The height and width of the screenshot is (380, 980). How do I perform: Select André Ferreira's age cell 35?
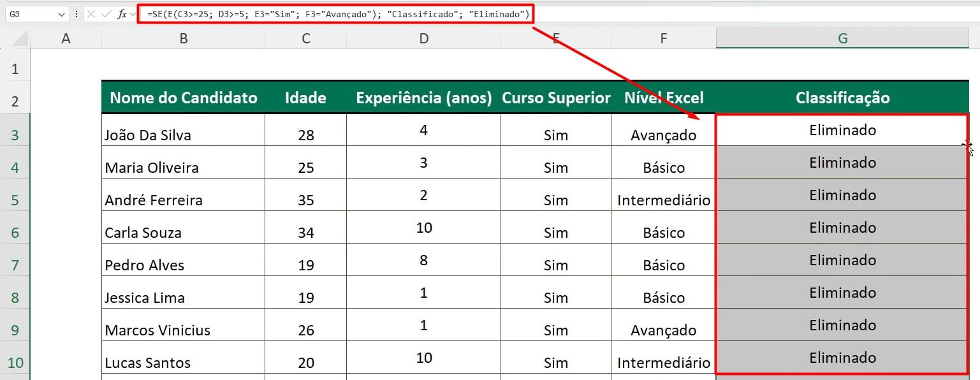coord(306,195)
